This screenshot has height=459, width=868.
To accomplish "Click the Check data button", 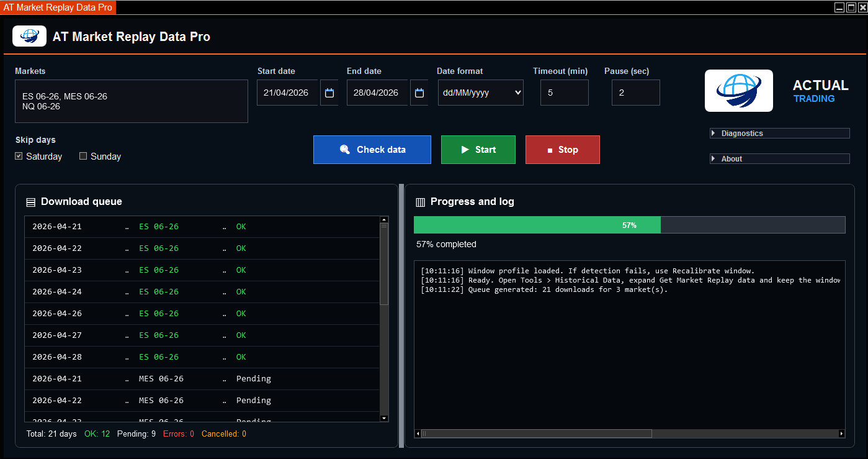I will pos(372,150).
